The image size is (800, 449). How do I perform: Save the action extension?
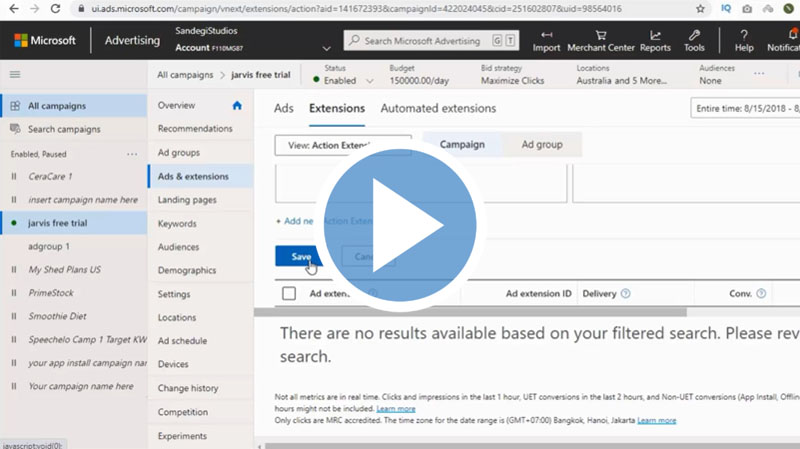coord(301,256)
